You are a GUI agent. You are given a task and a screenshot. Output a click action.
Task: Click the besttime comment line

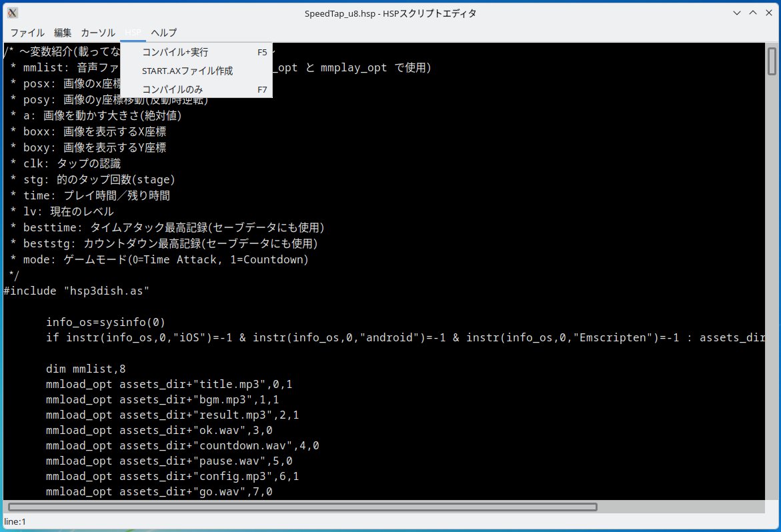pyautogui.click(x=167, y=227)
